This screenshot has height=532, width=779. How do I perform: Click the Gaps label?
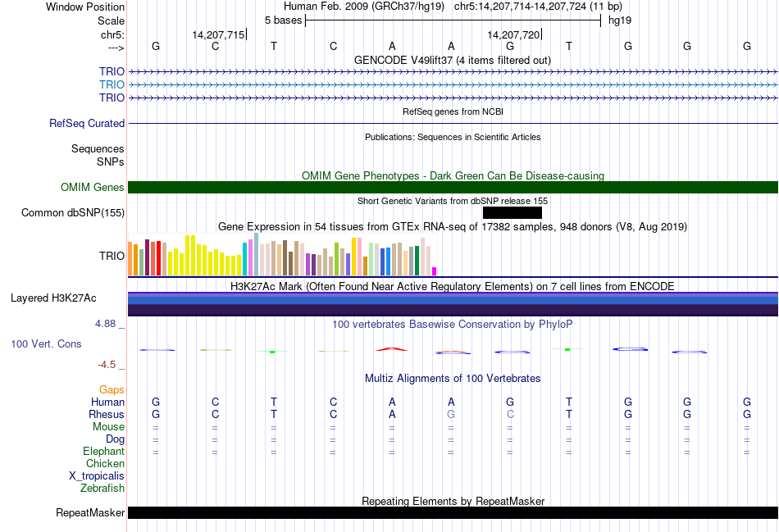pos(112,390)
